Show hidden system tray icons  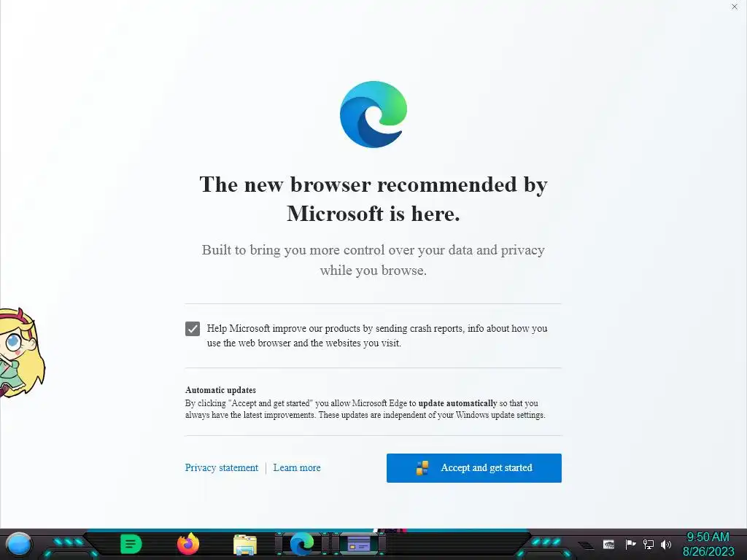point(586,545)
